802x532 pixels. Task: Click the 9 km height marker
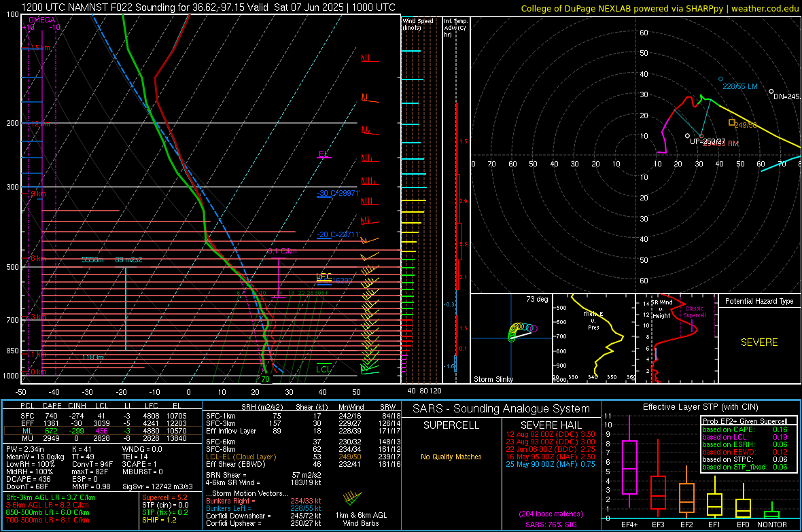point(38,194)
